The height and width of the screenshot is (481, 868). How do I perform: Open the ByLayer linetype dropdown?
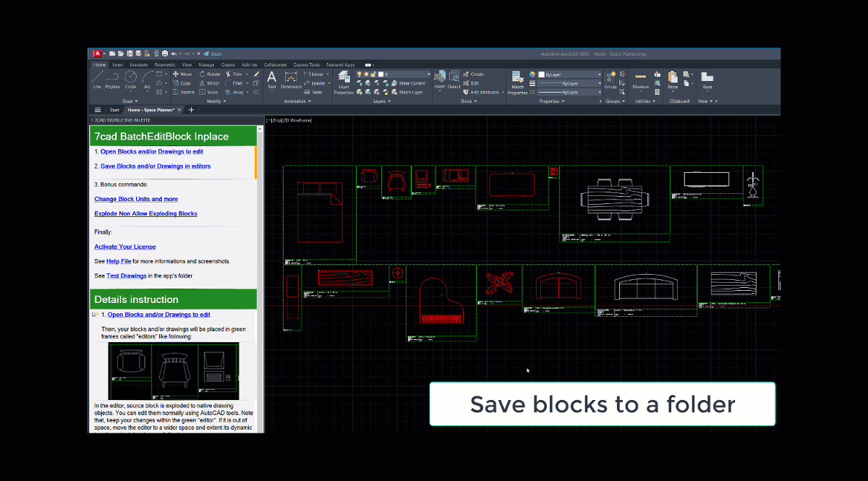click(x=569, y=93)
